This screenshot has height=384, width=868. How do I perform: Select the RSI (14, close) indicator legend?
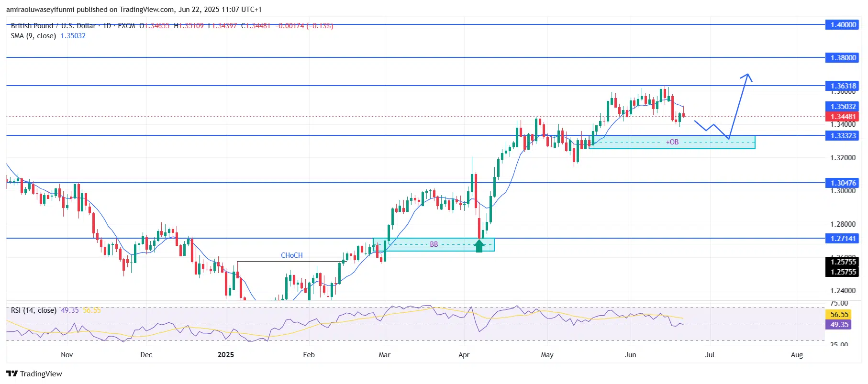click(33, 310)
